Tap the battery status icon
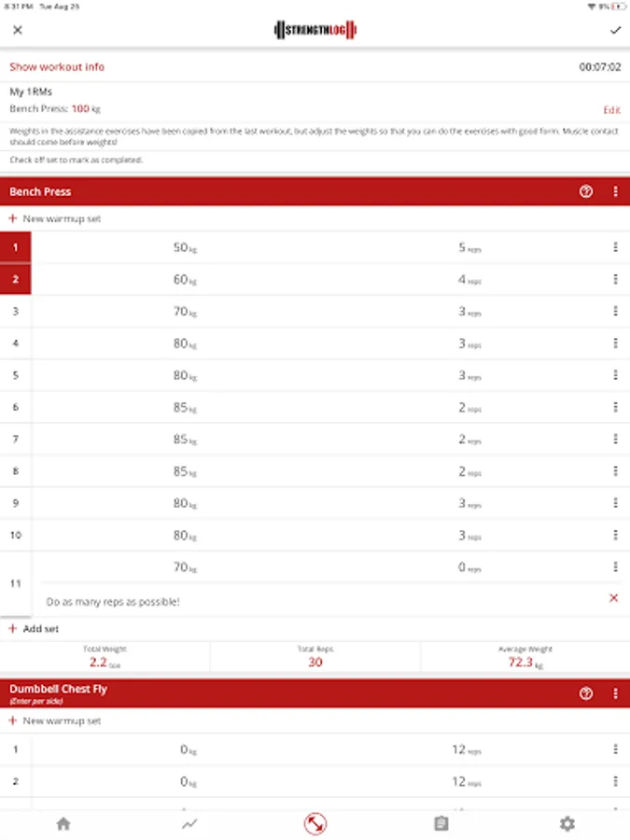Viewport: 630px width, 840px height. (618, 7)
